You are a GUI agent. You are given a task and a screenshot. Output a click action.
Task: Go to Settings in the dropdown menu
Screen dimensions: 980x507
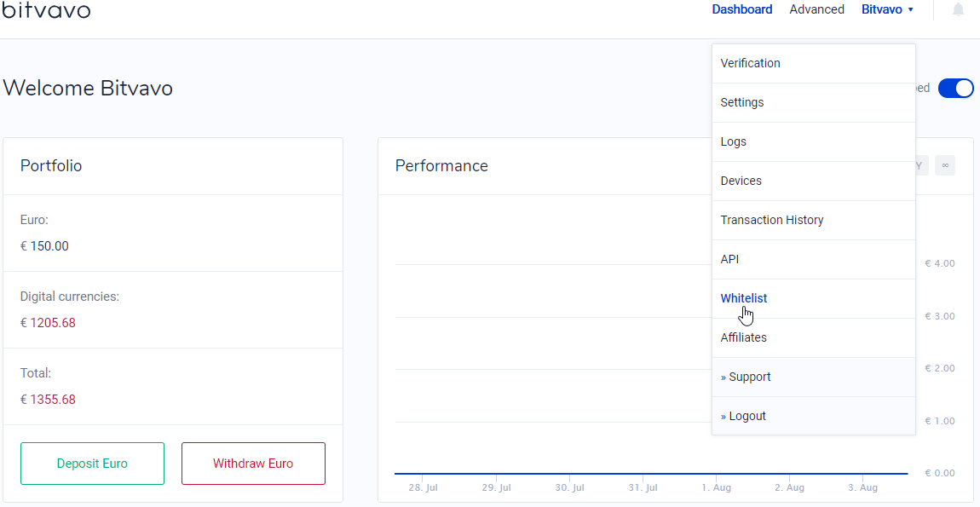click(x=742, y=102)
